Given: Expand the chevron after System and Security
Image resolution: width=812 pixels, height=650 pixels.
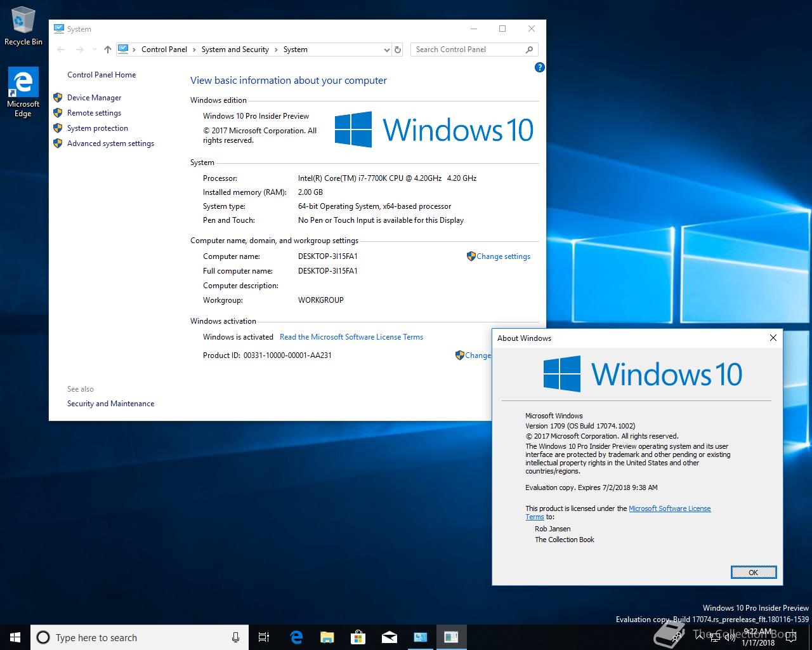Looking at the screenshot, I should pos(276,50).
